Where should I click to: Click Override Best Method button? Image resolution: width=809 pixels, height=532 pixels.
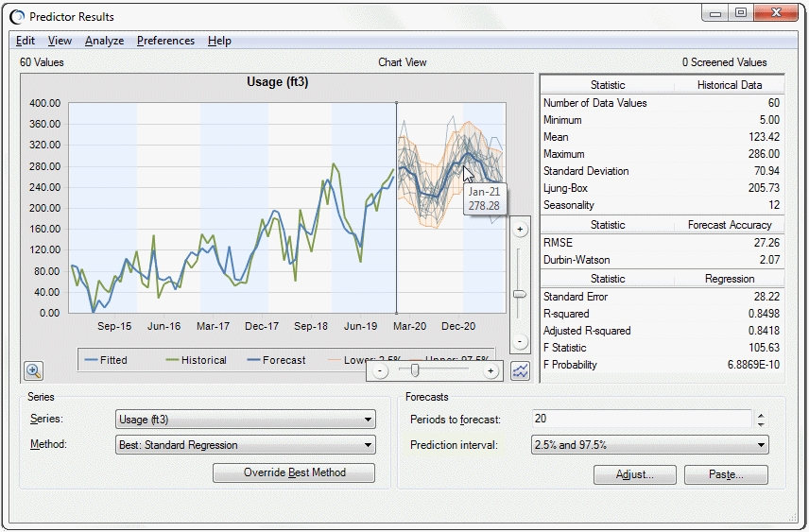point(294,472)
